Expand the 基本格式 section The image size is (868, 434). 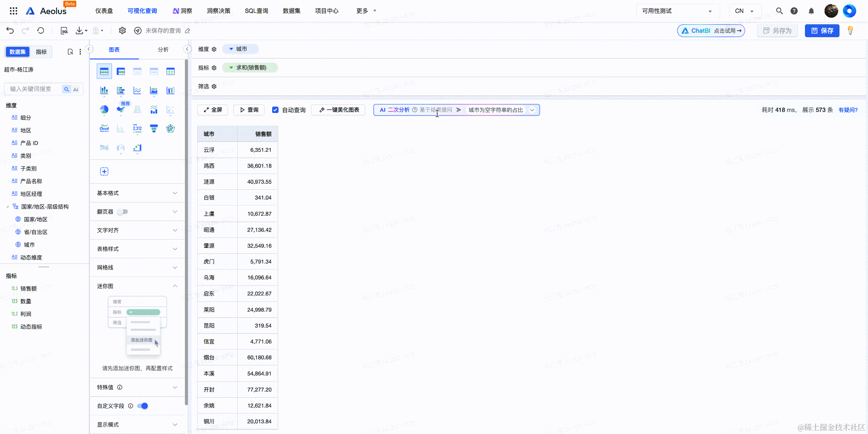137,193
